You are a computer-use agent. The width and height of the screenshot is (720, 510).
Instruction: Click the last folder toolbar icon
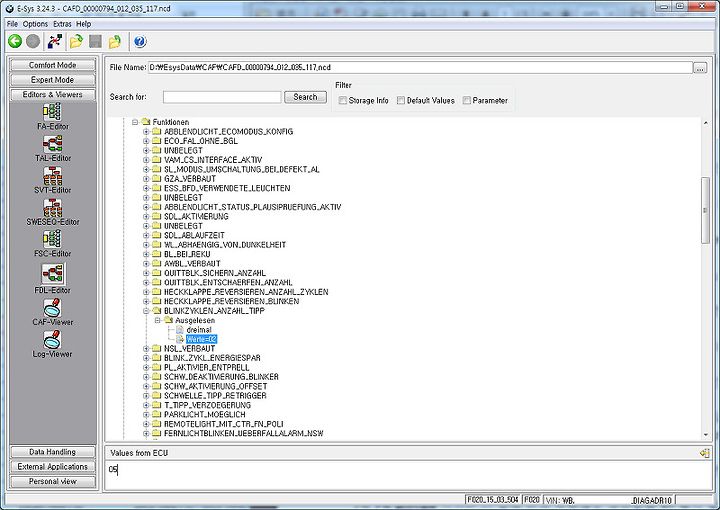(x=115, y=42)
